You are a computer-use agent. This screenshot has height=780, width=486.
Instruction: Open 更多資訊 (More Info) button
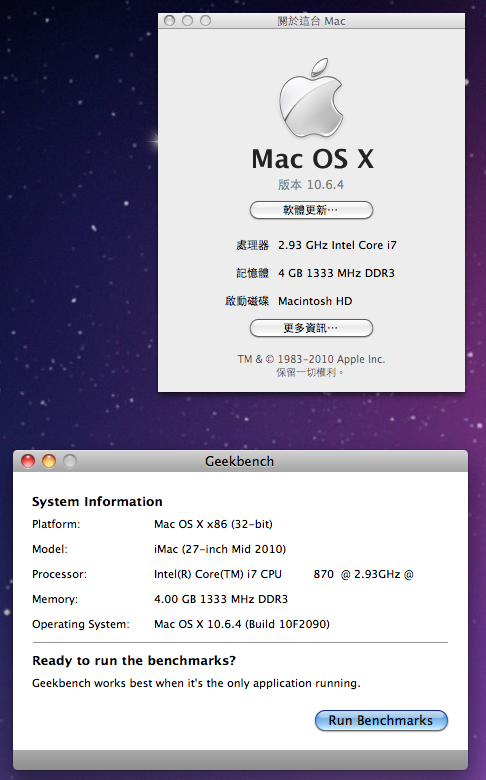pos(311,328)
